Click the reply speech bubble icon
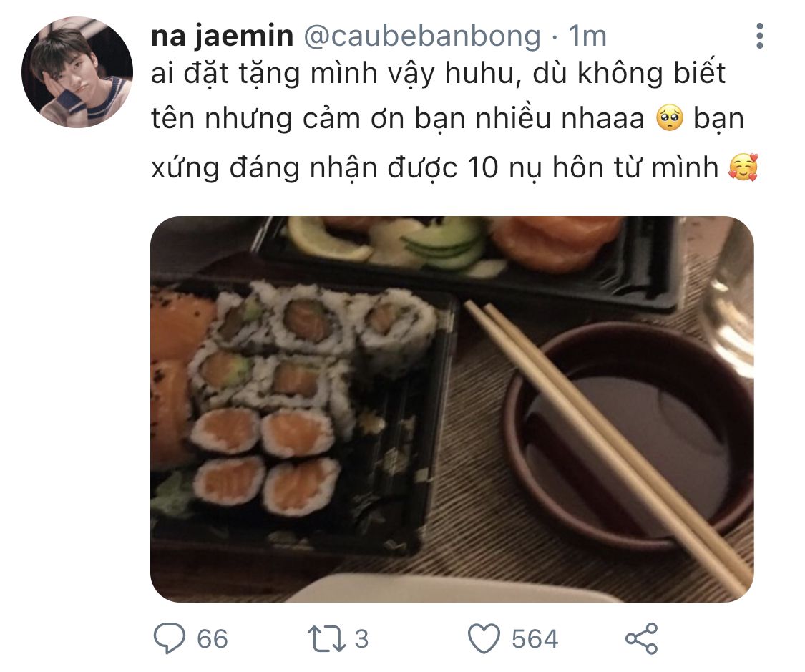 pos(170,638)
